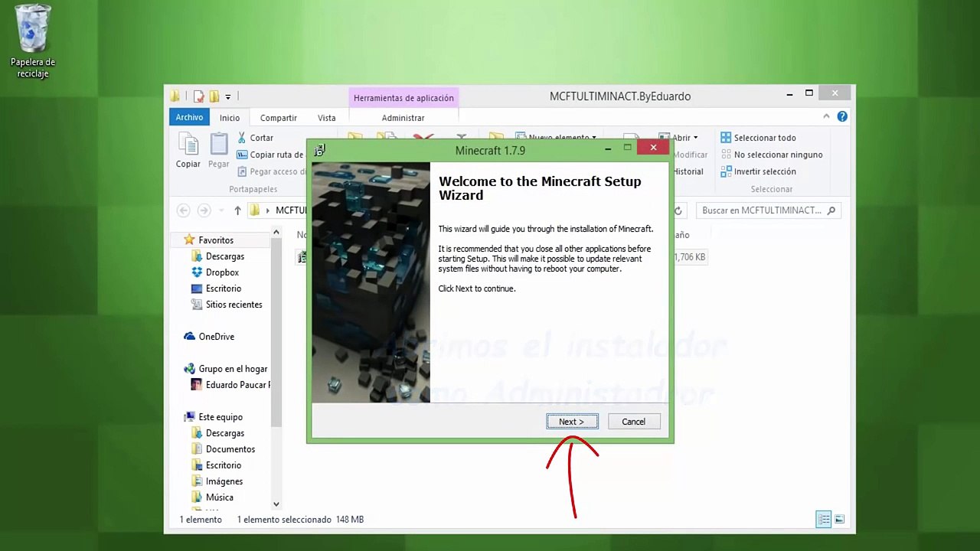Switch to the Inicio ribbon tab
Viewport: 980px width, 551px height.
(x=230, y=118)
